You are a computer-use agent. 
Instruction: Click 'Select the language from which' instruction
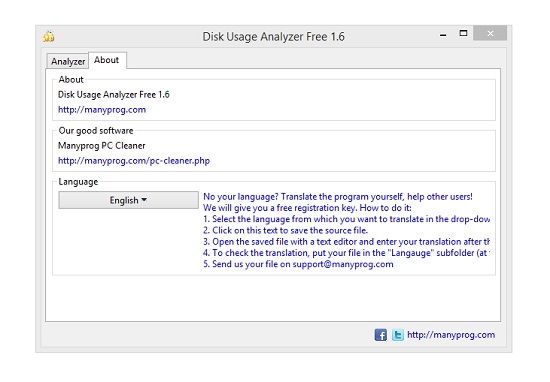346,219
